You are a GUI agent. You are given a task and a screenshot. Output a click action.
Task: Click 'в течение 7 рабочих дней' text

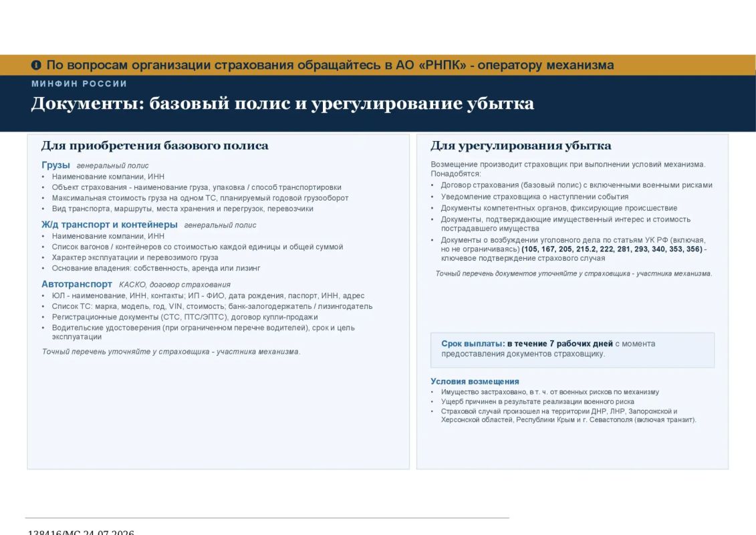coord(559,344)
